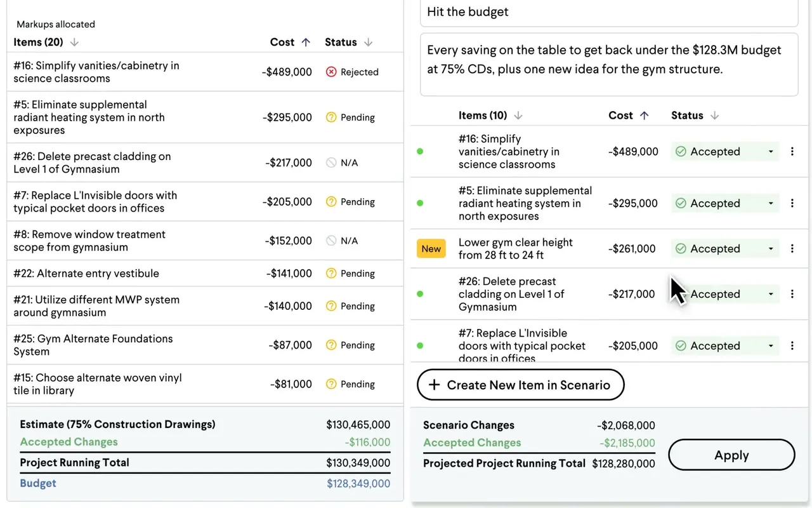
Task: Click the 'Markups allocated' label
Action: coord(56,24)
